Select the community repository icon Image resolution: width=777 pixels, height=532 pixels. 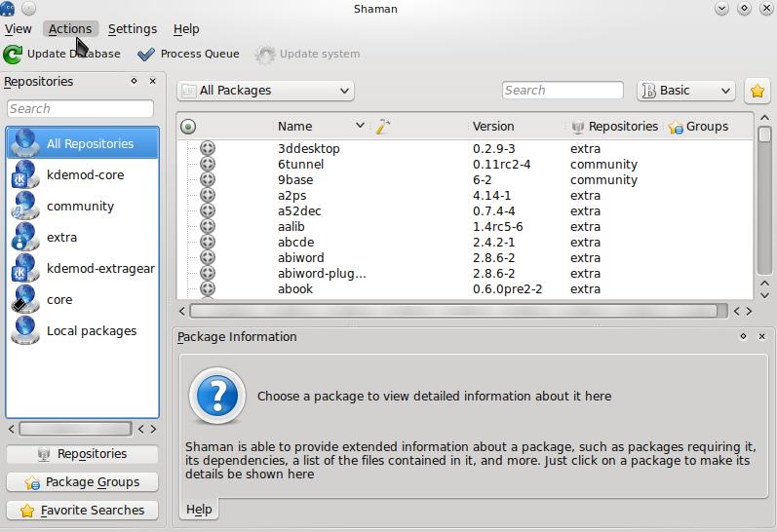pyautogui.click(x=24, y=207)
